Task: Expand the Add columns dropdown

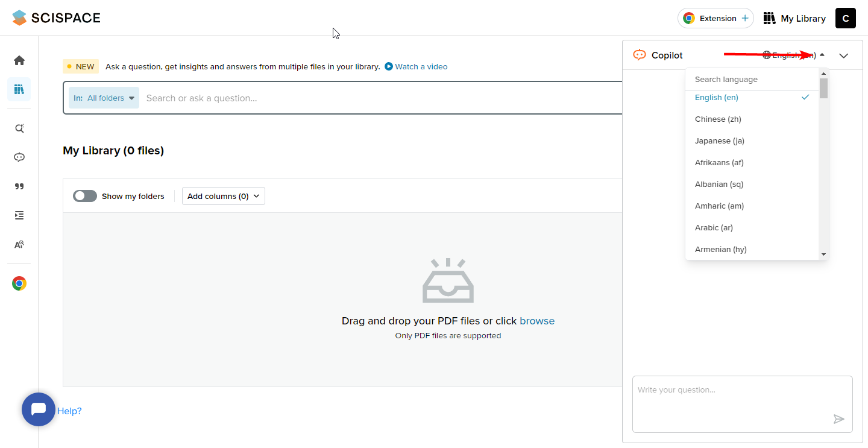Action: [x=223, y=196]
